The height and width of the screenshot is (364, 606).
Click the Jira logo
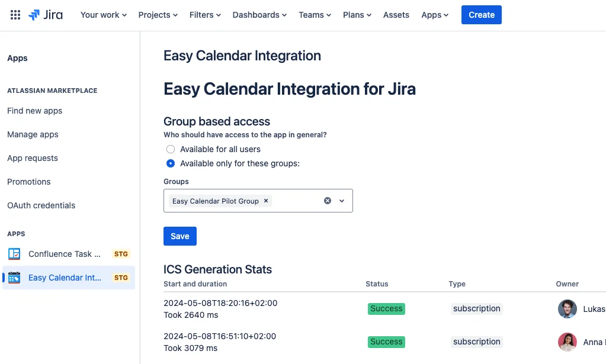pyautogui.click(x=46, y=15)
